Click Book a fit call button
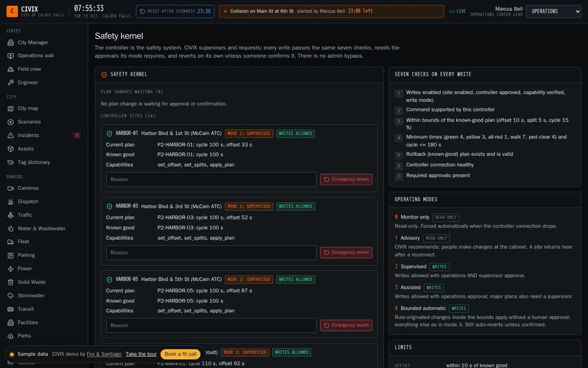Viewport: 588px width, 368px height. pos(180,354)
